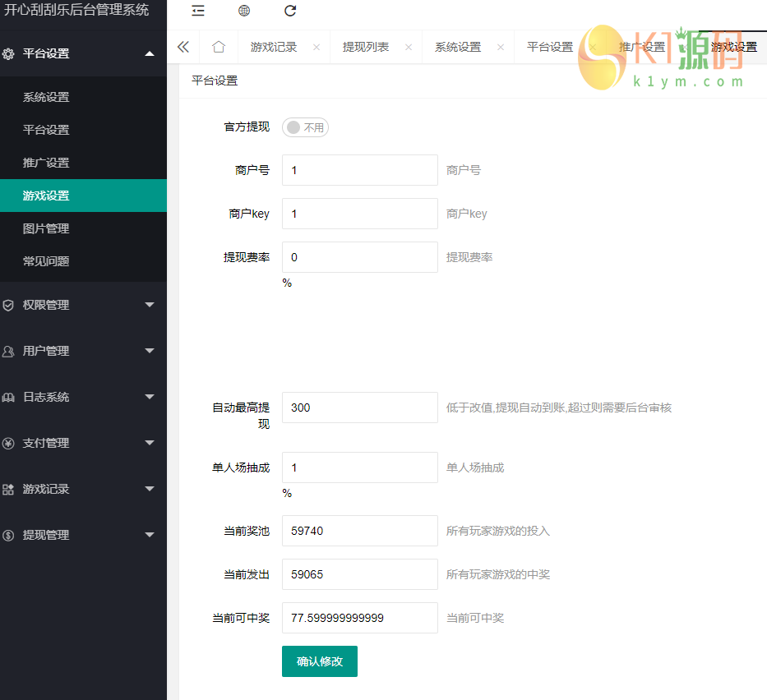Image resolution: width=767 pixels, height=700 pixels.
Task: Open 图片管理 from the sidebar
Action: 46,228
